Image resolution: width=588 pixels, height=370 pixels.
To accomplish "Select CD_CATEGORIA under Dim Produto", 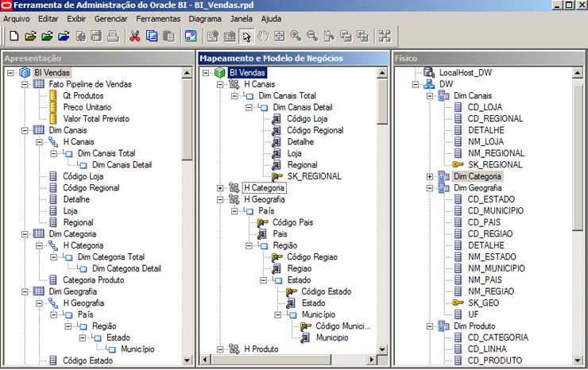I will click(x=498, y=337).
